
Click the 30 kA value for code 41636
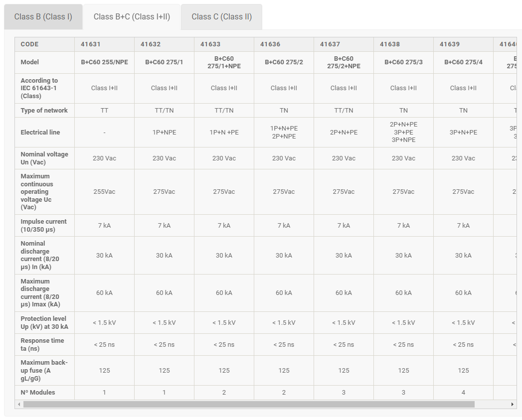284,256
